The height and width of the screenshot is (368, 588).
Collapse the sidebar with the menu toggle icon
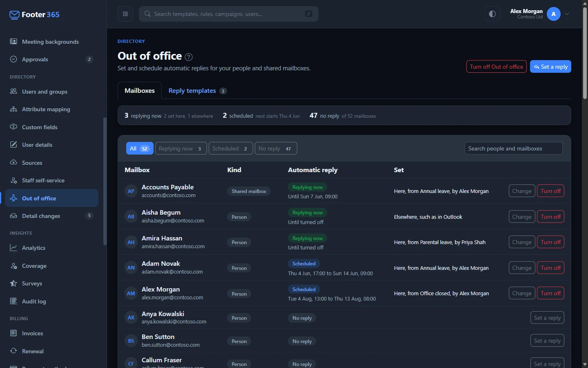(x=125, y=14)
